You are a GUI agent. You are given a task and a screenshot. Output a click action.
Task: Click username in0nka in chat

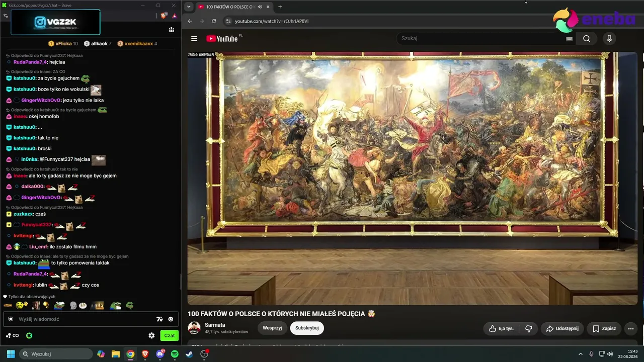click(29, 159)
